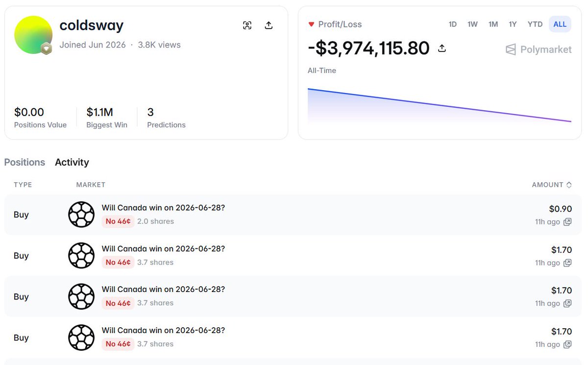Screen dimensions: 588x365
Task: Open the Activity tab
Action: point(72,162)
